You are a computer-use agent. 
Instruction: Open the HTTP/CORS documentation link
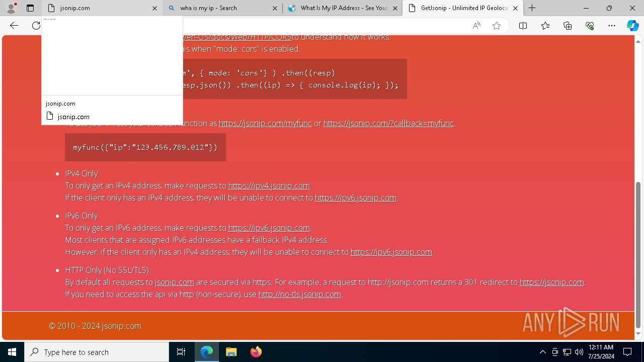point(237,37)
